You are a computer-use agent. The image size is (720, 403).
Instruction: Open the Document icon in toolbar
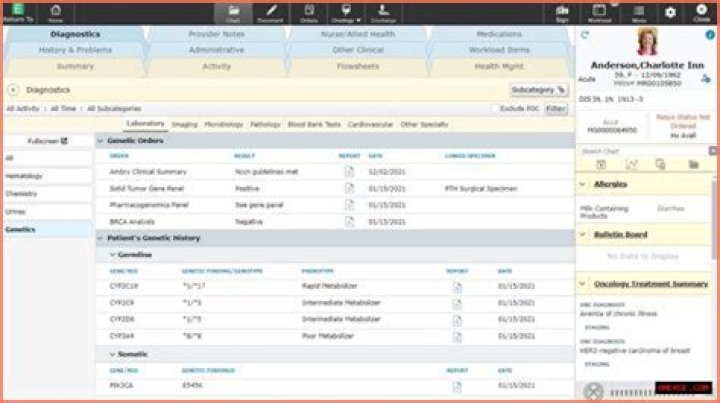[270, 13]
